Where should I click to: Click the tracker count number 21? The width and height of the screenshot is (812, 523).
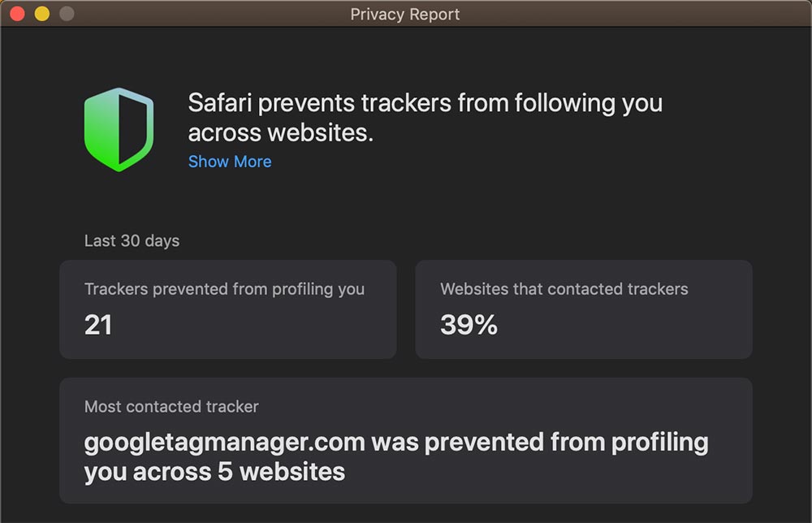point(98,325)
